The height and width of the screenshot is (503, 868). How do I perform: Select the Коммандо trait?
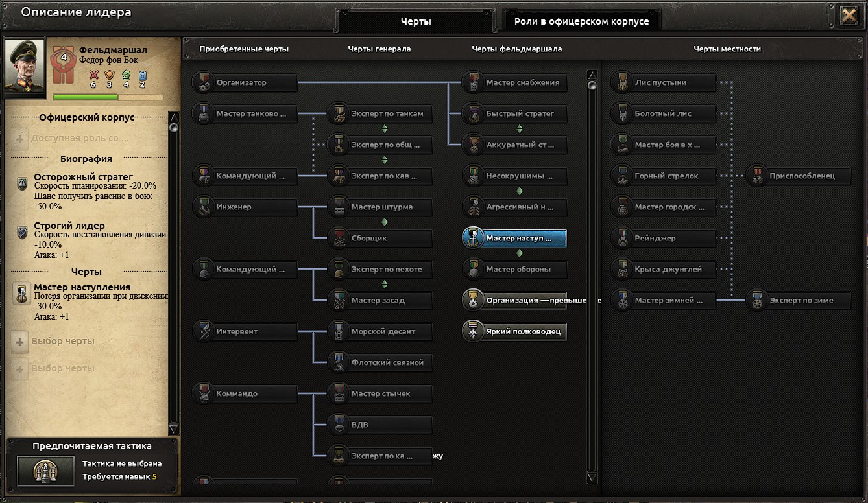(245, 393)
